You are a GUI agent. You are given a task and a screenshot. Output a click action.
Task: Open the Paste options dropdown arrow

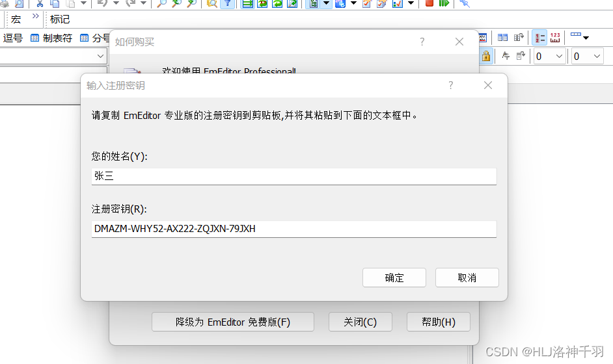point(84,3)
